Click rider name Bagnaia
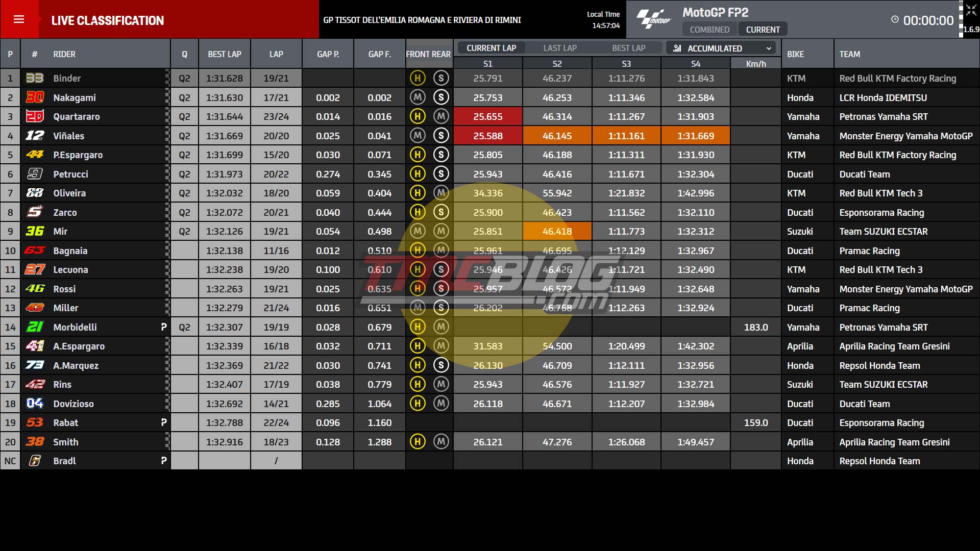This screenshot has height=551, width=980. pos(70,251)
